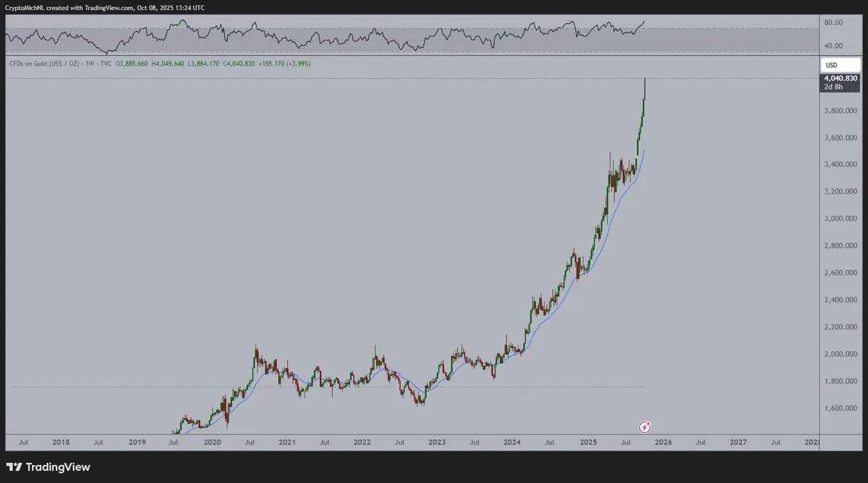Click the 2018 label on time axis

click(61, 440)
